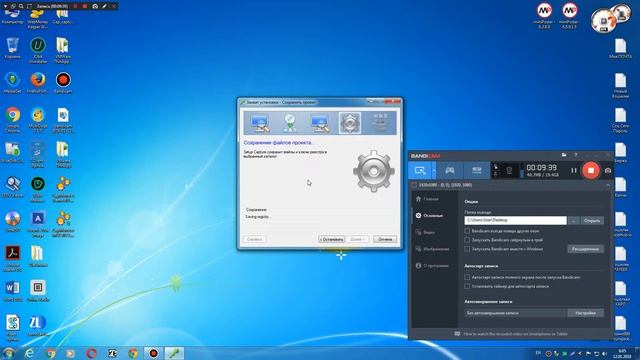Take a screenshot with Bandicam camera icon
640x360 pixels.
tap(607, 171)
